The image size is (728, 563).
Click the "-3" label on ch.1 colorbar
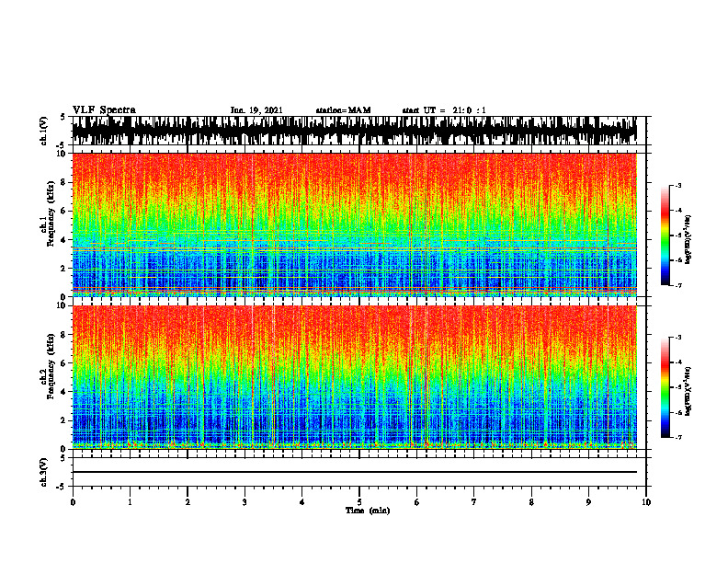[x=678, y=186]
